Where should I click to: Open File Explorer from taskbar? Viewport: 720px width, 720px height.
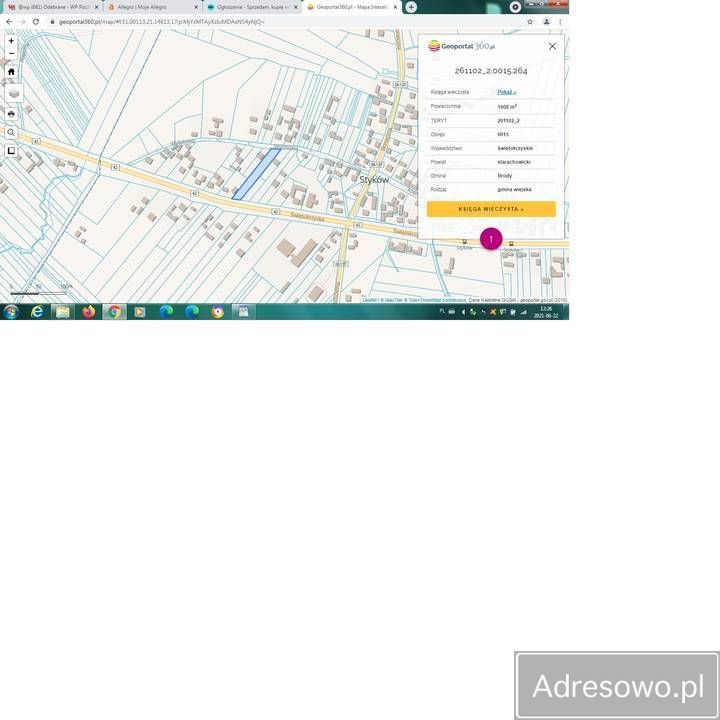(62, 312)
